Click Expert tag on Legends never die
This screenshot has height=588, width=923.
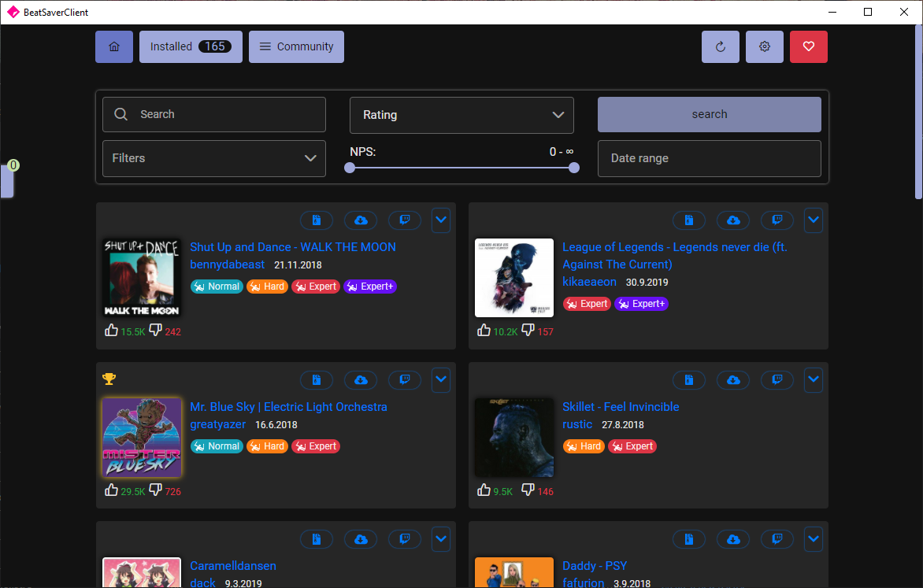[587, 304]
